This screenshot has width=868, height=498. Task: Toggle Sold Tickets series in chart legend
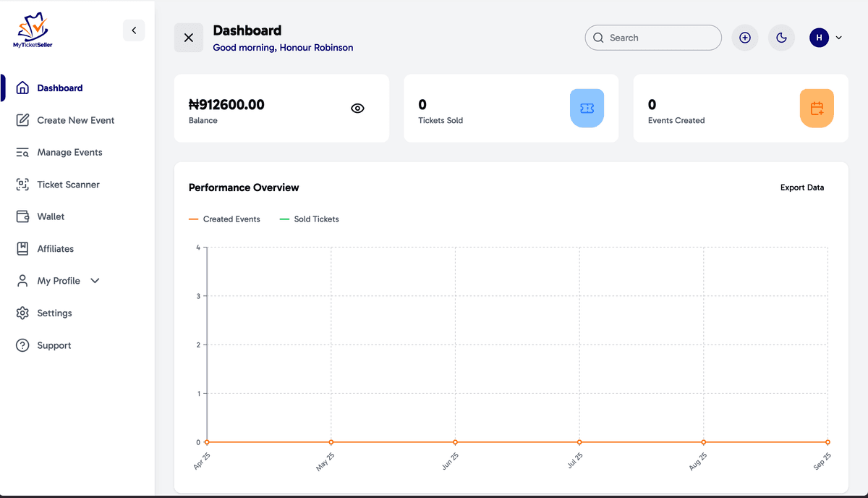(x=309, y=219)
